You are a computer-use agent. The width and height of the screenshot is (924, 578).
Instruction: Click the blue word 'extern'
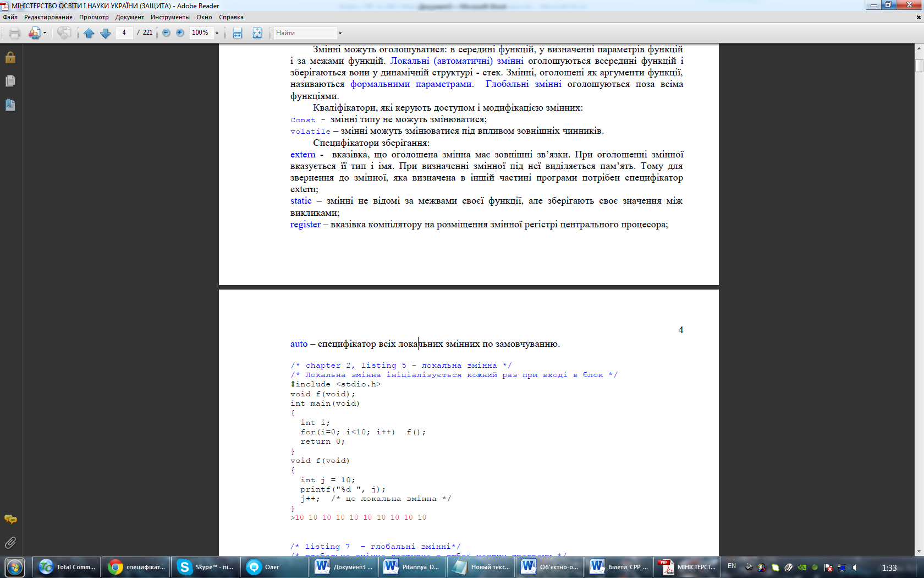(303, 155)
